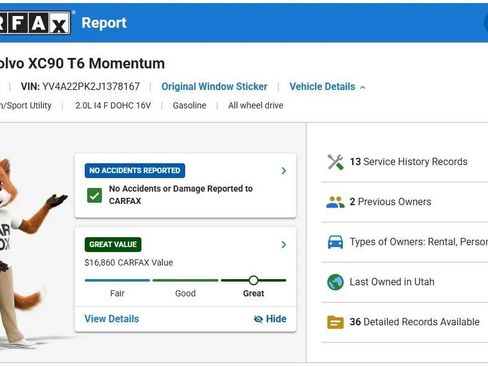This screenshot has height=366, width=488.
Task: Hide the CARFAX value card
Action: [x=270, y=319]
